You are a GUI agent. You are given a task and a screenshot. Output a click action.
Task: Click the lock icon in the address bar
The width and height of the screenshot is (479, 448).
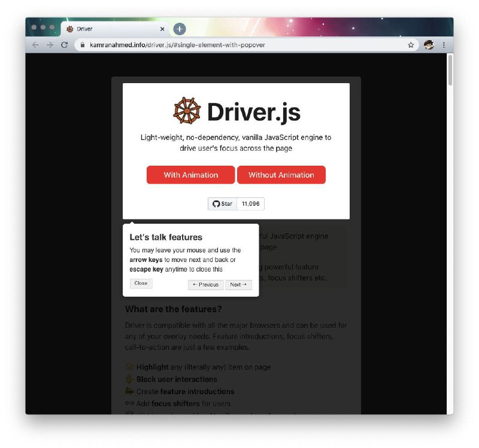83,45
